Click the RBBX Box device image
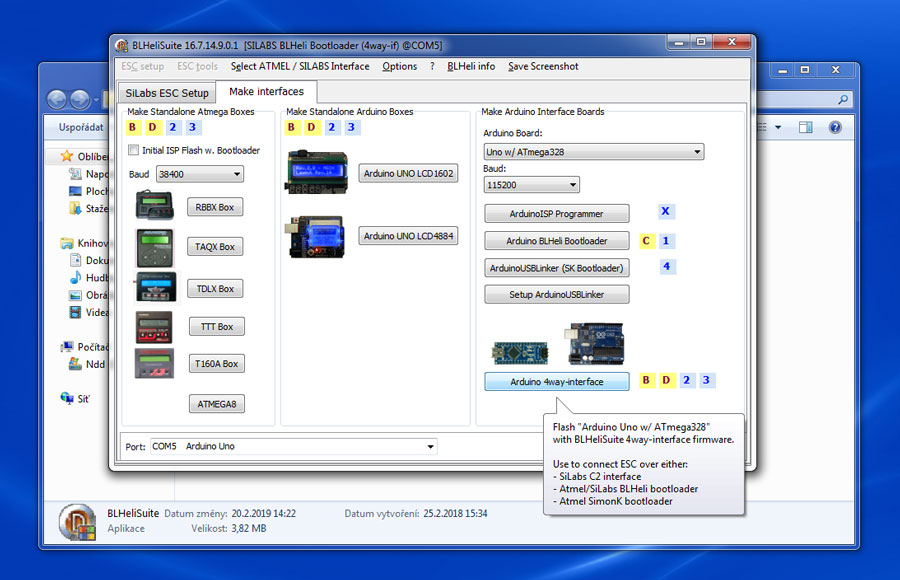This screenshot has width=900, height=580. coord(154,205)
